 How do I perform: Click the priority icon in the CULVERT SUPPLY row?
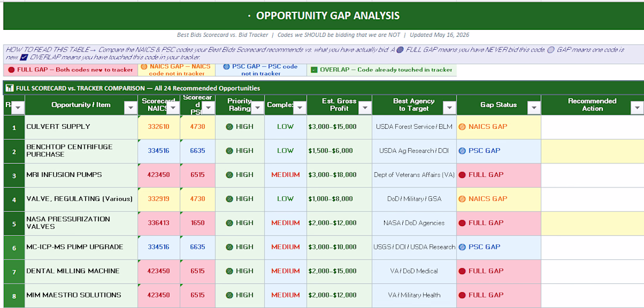[229, 126]
